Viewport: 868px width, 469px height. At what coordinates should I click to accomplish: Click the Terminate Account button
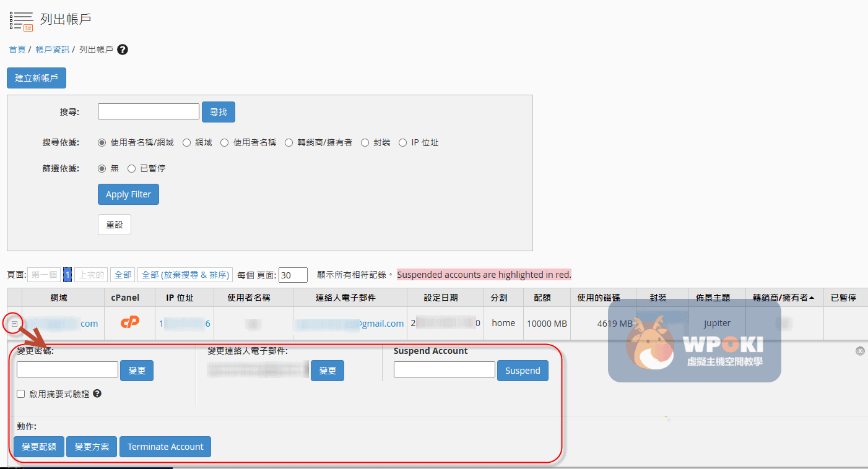click(x=165, y=447)
